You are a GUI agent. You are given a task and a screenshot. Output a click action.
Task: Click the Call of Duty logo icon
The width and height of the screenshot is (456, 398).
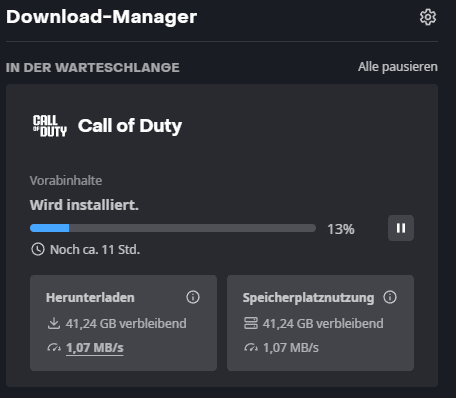(x=50, y=126)
